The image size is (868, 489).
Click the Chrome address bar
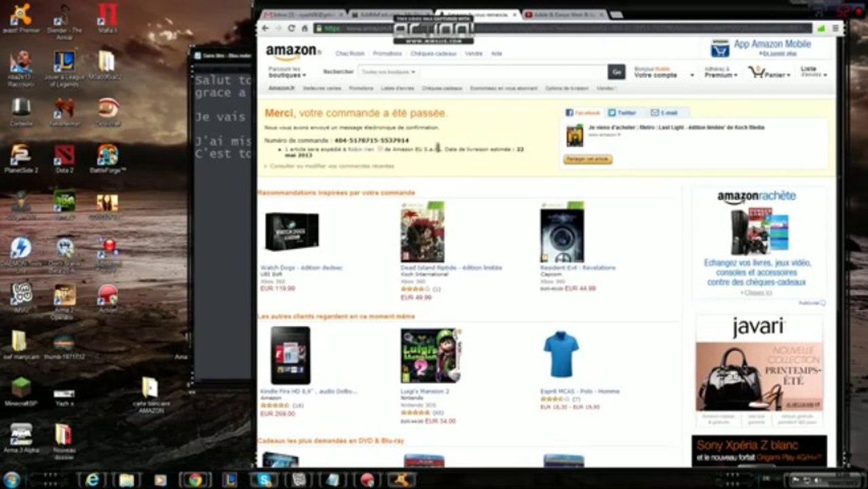click(x=563, y=29)
